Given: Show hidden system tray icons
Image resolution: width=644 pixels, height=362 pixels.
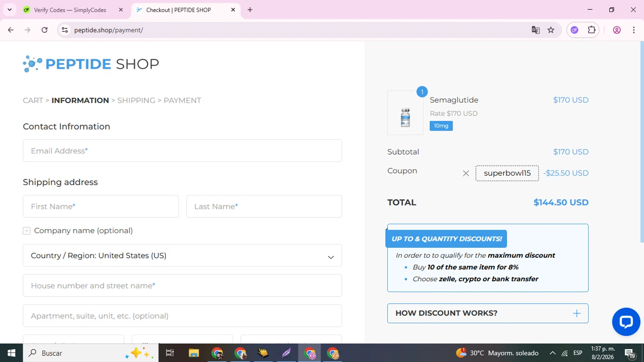Looking at the screenshot, I should click(553, 353).
